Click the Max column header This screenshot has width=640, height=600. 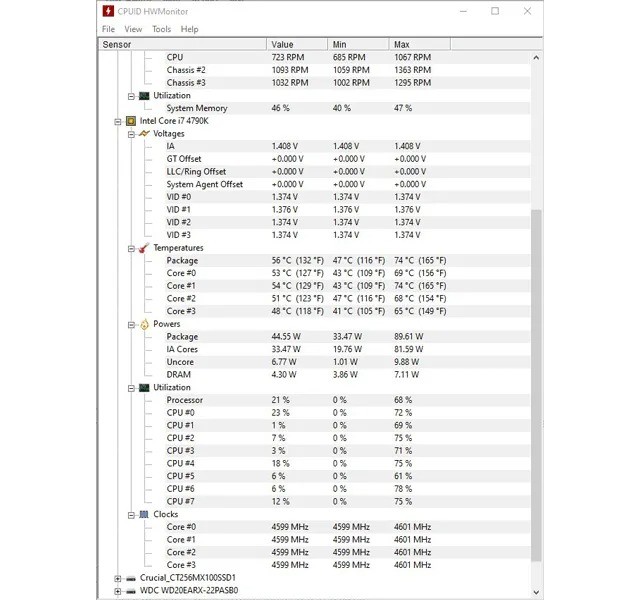pos(420,44)
